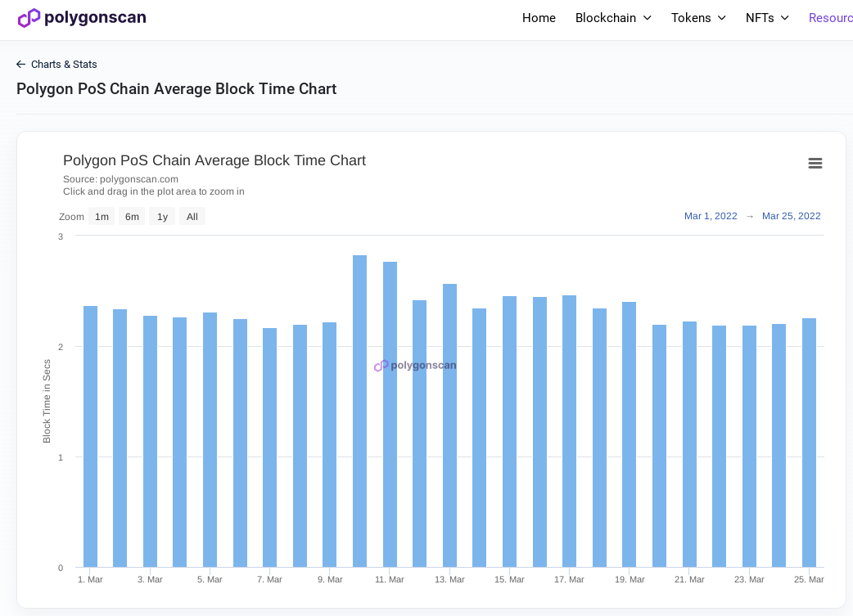Viewport: 853px width, 616px height.
Task: Zoom the chart to 1y range
Action: [162, 217]
